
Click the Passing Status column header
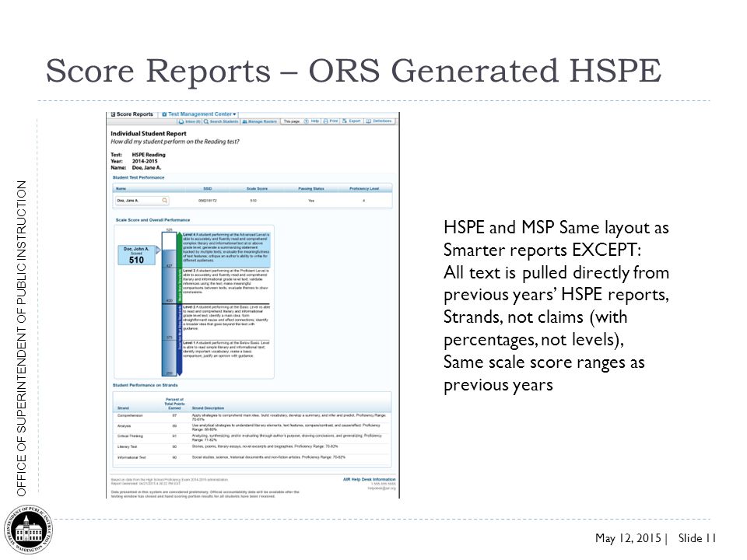coord(311,188)
